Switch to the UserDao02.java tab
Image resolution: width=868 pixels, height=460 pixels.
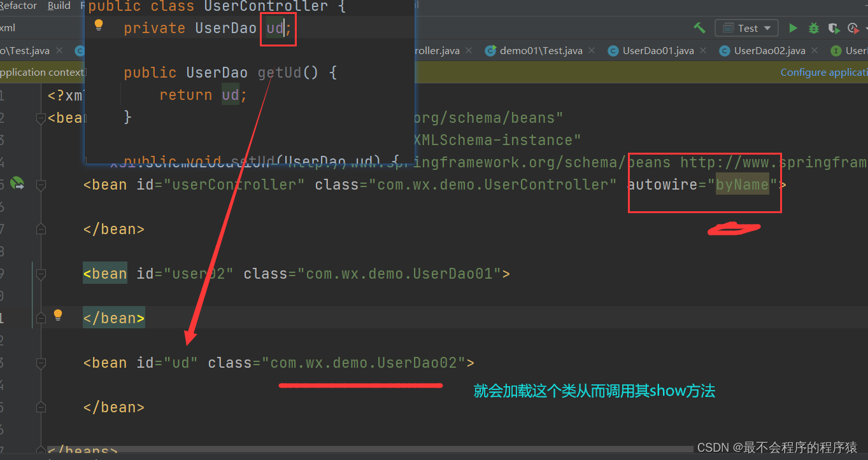point(770,51)
